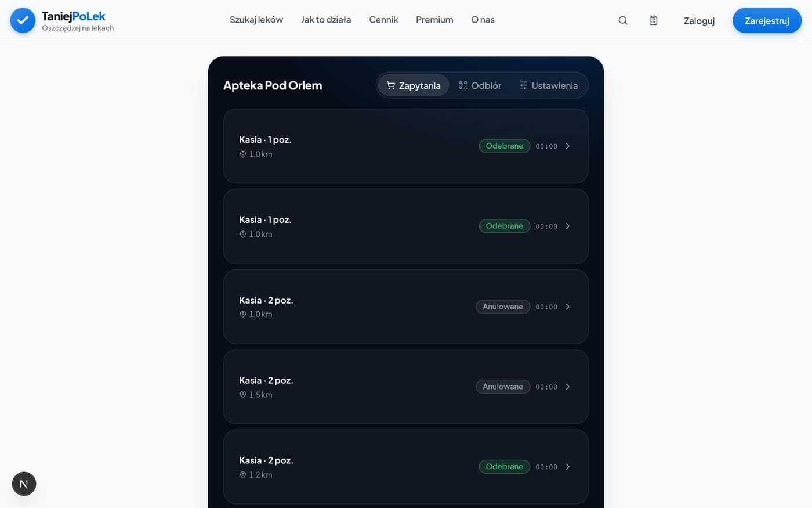Image resolution: width=812 pixels, height=508 pixels.
Task: Click the Odebrane status badge on second request
Action: (504, 226)
